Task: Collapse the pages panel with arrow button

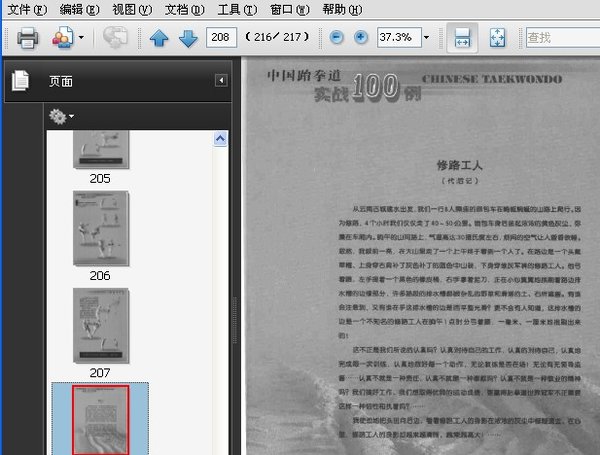Action: pos(221,81)
